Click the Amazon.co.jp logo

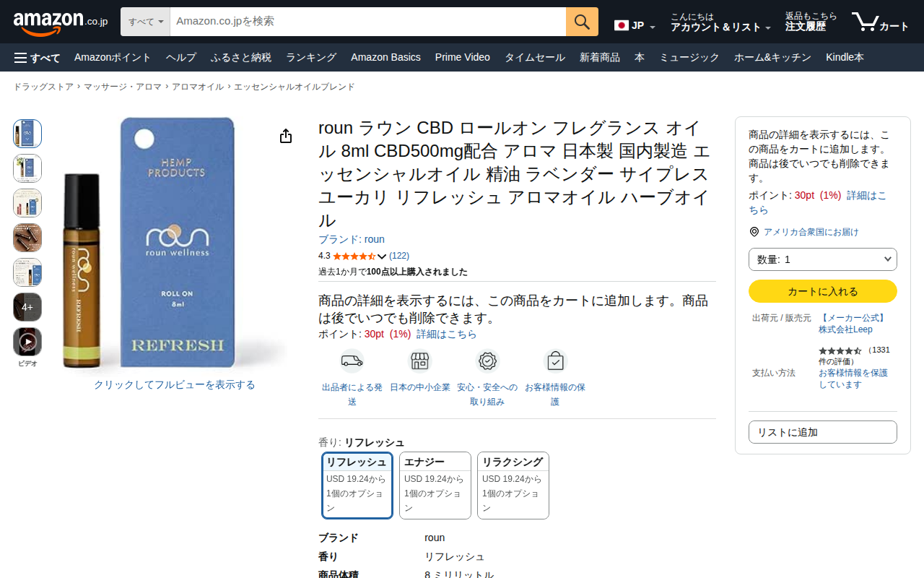pos(61,22)
